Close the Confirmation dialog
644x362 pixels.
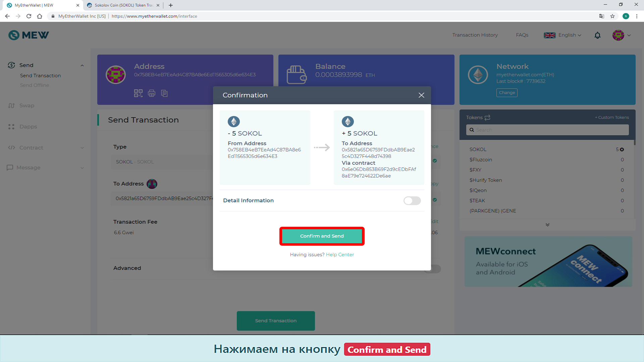point(421,95)
